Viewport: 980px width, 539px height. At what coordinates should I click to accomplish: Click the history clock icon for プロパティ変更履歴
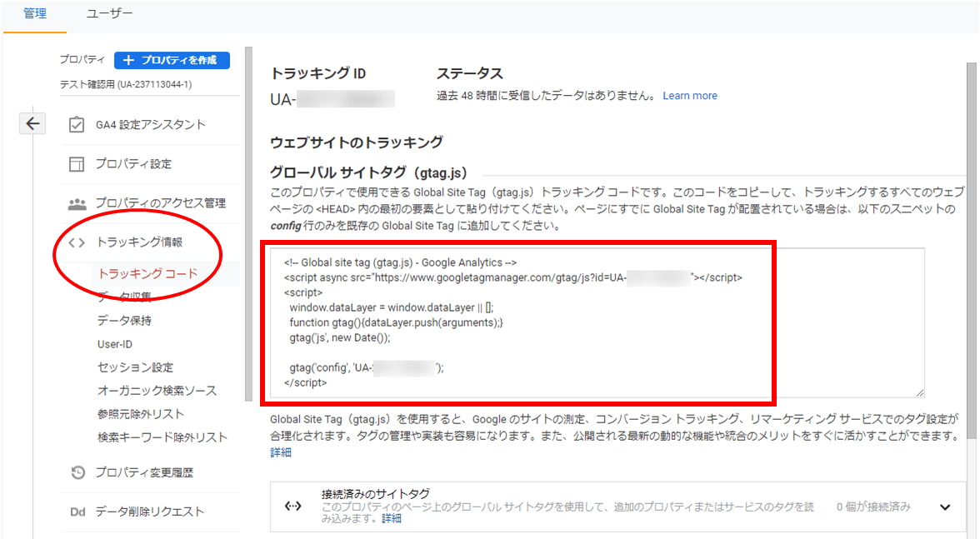click(x=77, y=472)
